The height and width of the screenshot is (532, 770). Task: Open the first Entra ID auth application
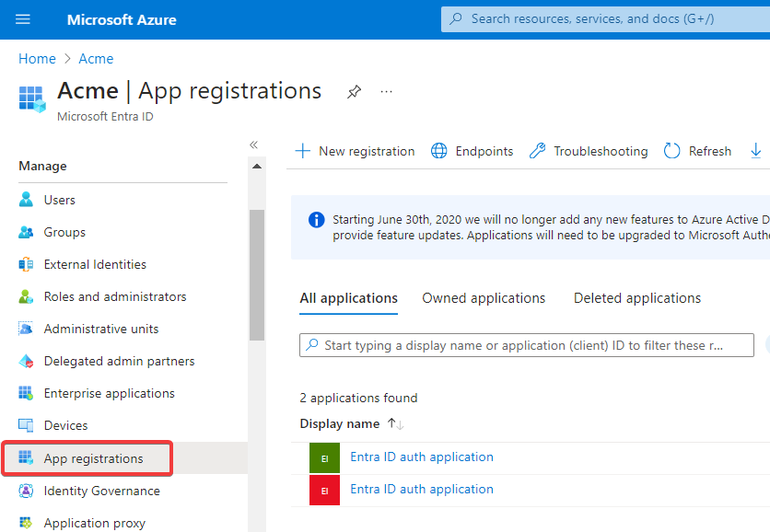[x=422, y=457]
